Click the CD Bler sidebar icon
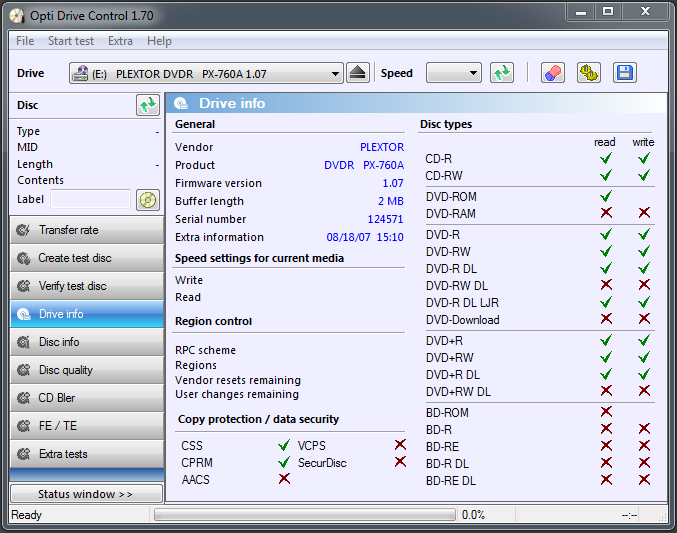The height and width of the screenshot is (533, 677). (23, 398)
